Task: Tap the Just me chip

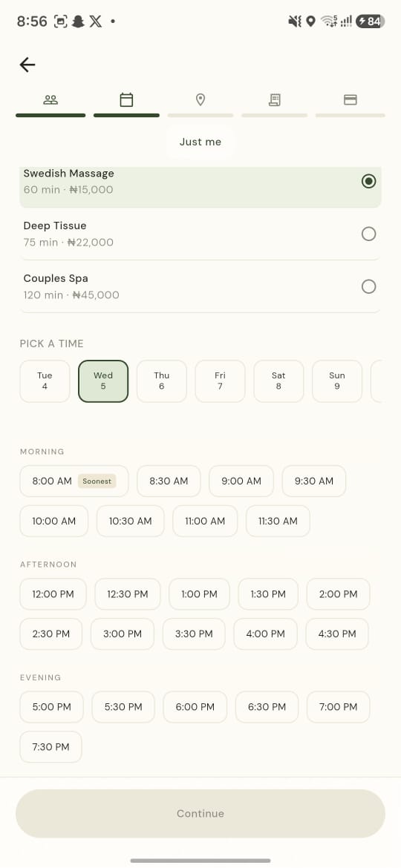Action: click(x=200, y=142)
